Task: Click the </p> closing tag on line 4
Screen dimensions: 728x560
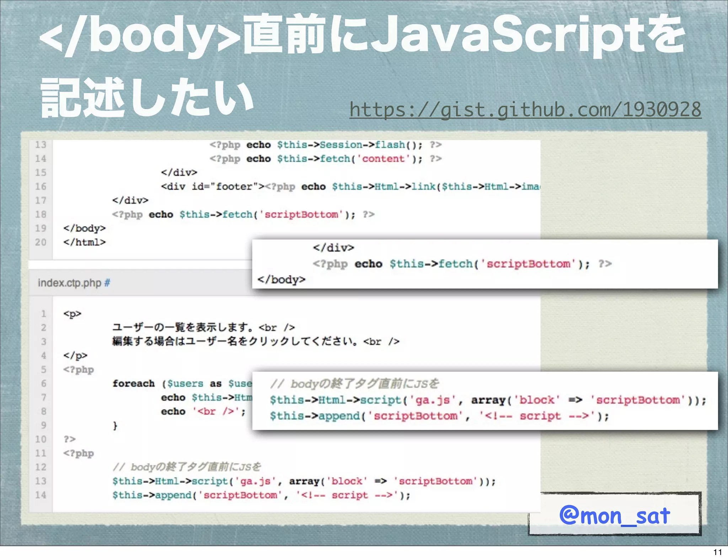Action: 75,356
